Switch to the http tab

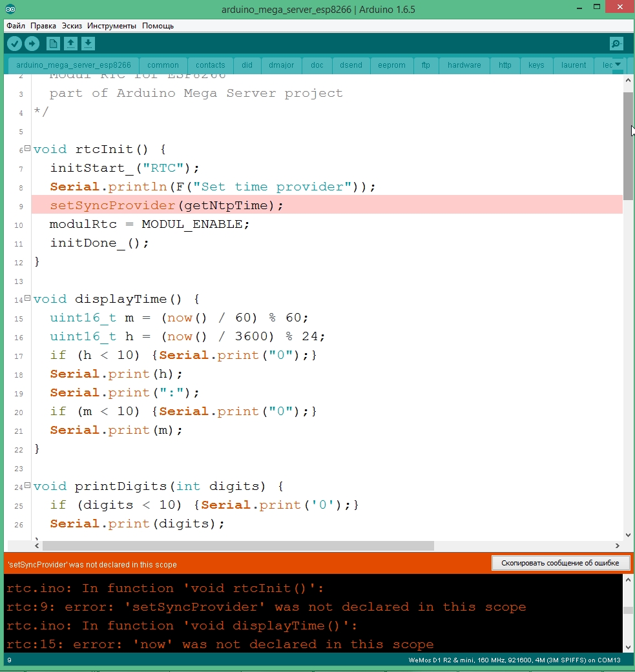pyautogui.click(x=505, y=65)
